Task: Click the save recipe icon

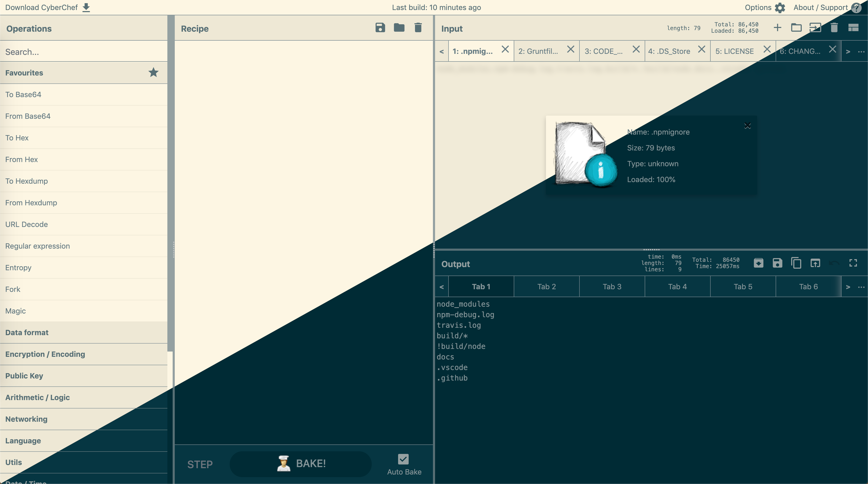Action: pos(380,27)
